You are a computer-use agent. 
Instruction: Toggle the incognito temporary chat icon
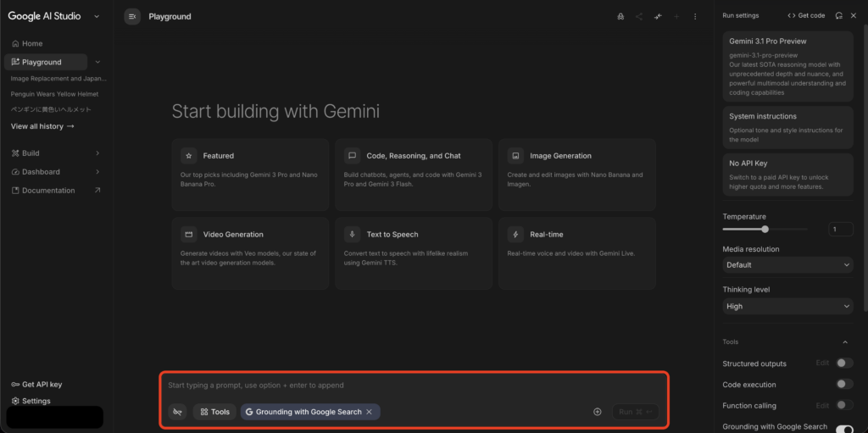(620, 16)
